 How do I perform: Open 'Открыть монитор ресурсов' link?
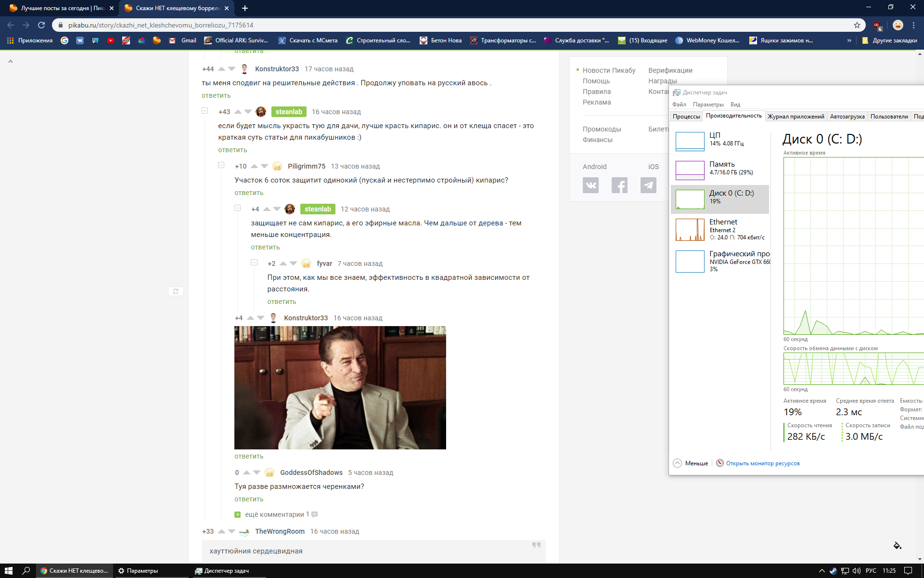click(x=763, y=463)
